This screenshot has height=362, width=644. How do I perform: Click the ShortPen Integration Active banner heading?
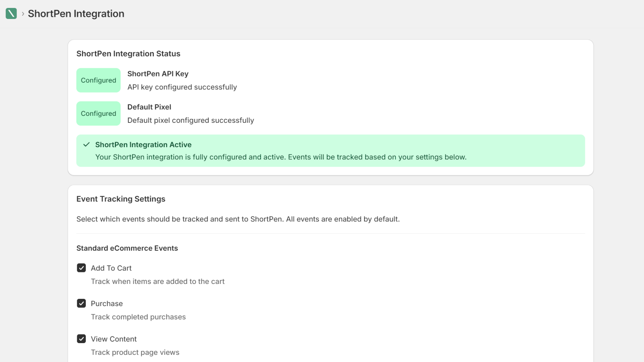143,145
